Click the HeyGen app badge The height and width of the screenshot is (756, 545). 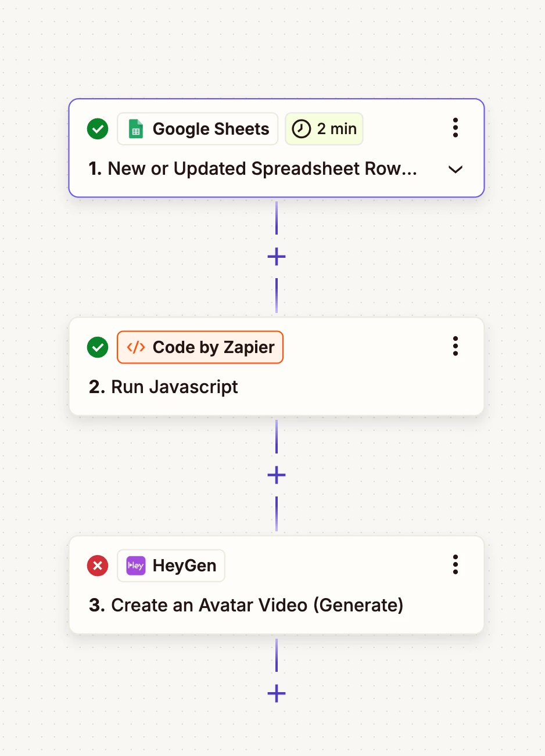(x=171, y=566)
